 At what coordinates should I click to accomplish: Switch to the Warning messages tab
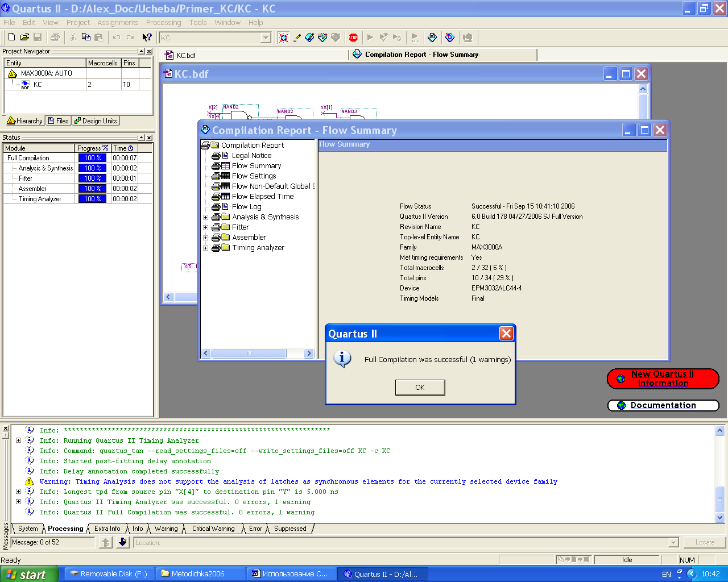click(x=166, y=529)
